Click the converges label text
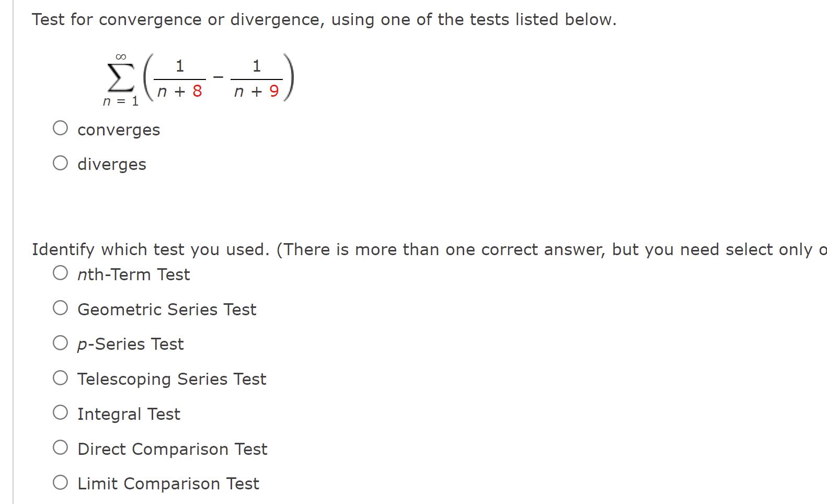 click(118, 129)
